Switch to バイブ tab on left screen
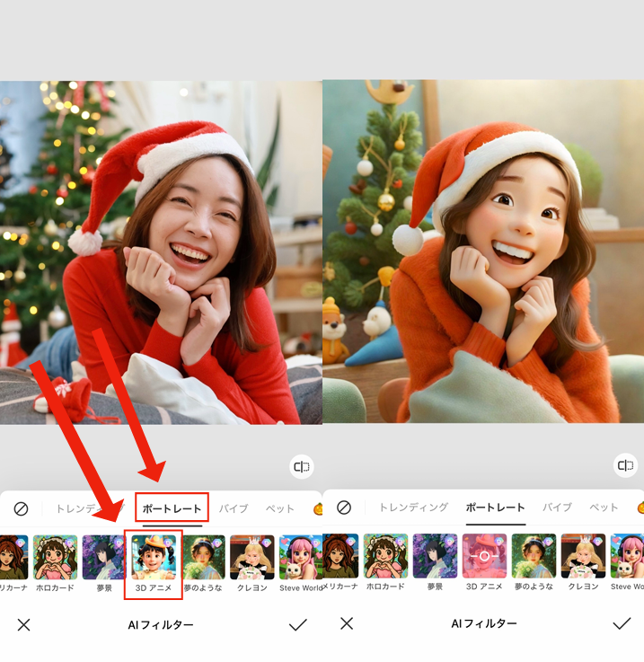The height and width of the screenshot is (662, 644). click(x=234, y=508)
